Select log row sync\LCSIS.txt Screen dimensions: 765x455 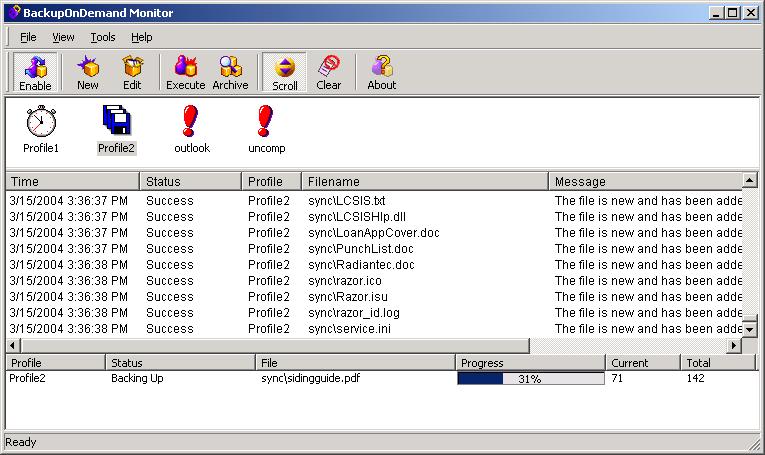click(x=375, y=200)
